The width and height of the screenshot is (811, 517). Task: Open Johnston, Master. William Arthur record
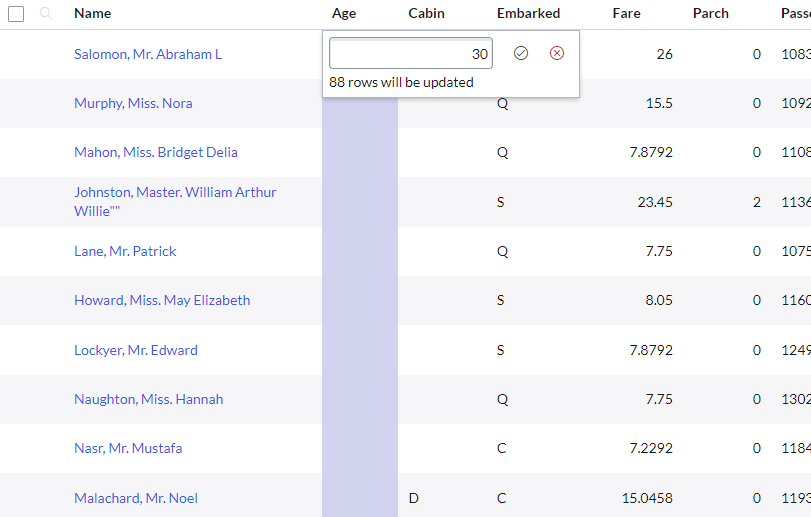click(x=175, y=202)
